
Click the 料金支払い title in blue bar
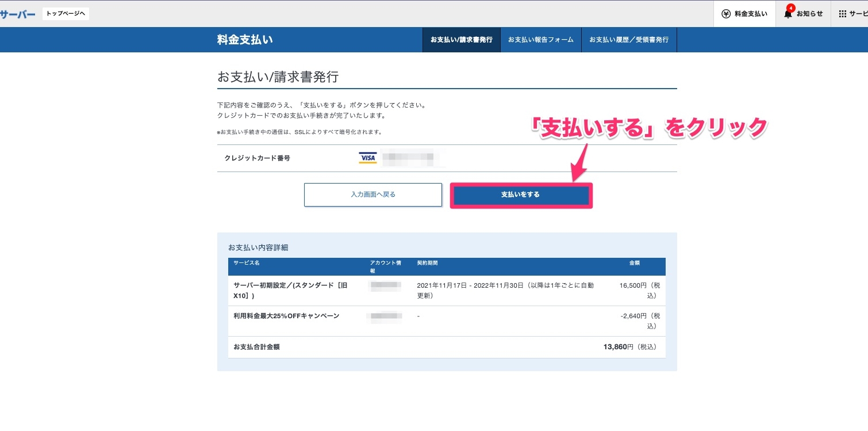[x=245, y=40]
